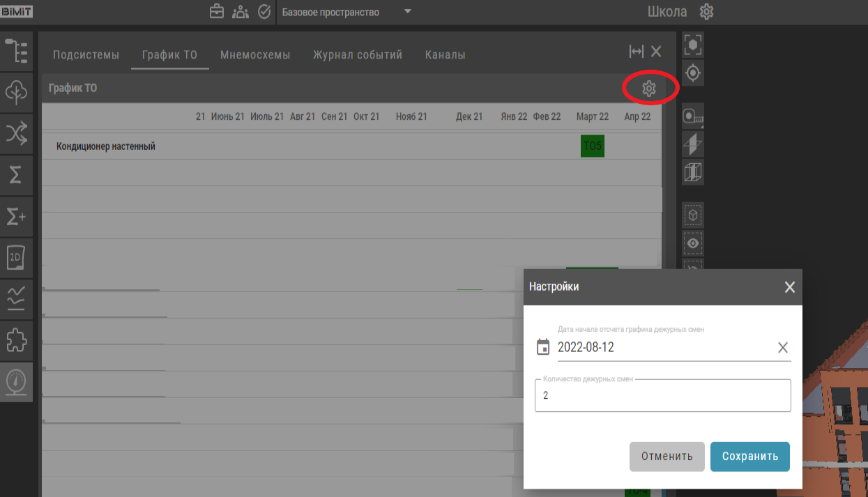
Task: Open the 2D drawing view
Action: 16,257
